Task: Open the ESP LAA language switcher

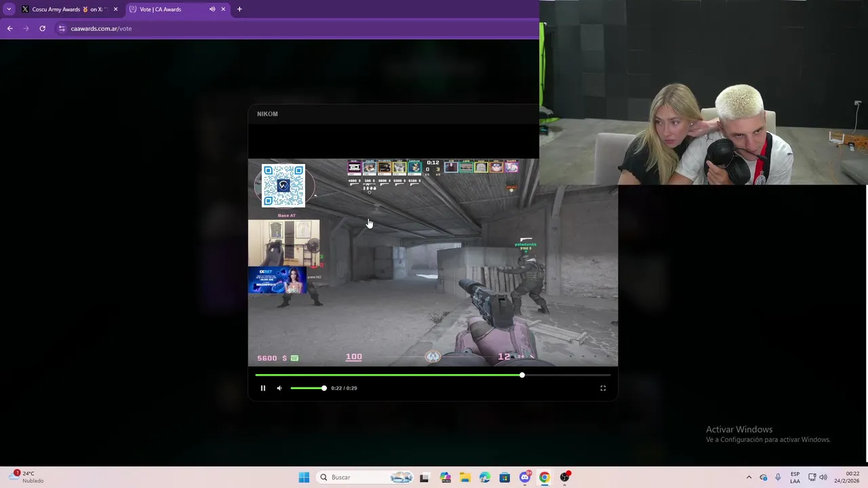Action: tap(795, 477)
